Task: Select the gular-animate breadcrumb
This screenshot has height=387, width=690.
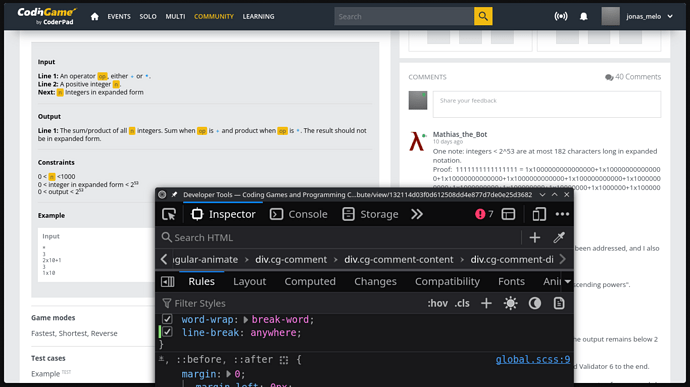Action: point(205,260)
